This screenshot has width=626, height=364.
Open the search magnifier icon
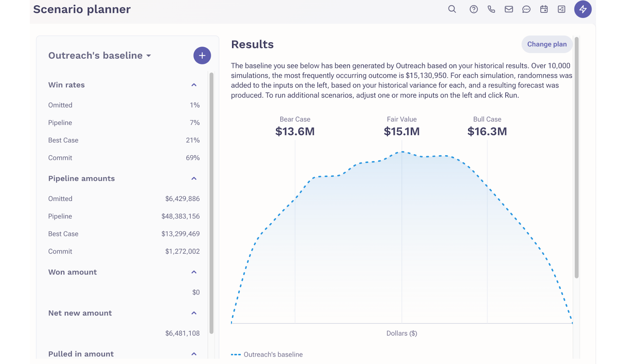[x=452, y=9]
